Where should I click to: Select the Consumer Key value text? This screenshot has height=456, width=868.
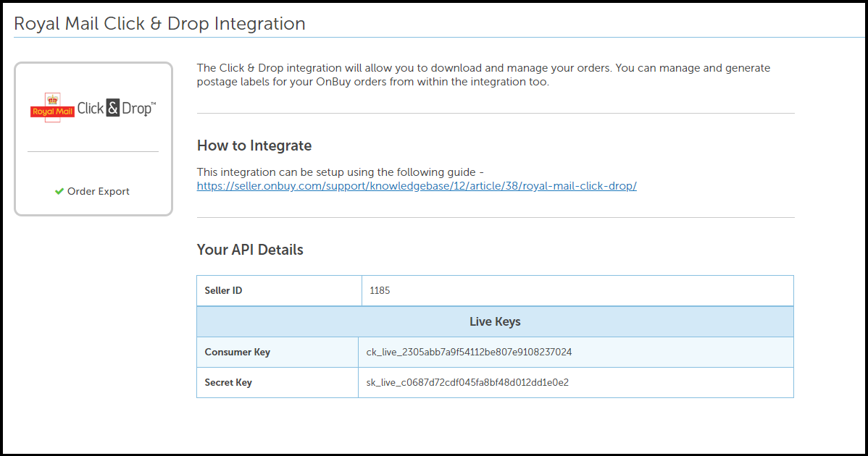469,352
